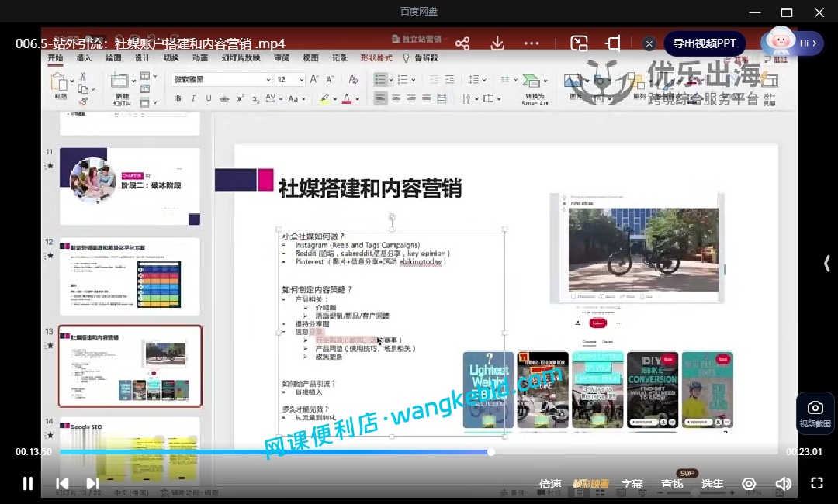Image resolution: width=838 pixels, height=504 pixels.
Task: Click the line spacing icon in the ribbon
Action: pyautogui.click(x=473, y=80)
